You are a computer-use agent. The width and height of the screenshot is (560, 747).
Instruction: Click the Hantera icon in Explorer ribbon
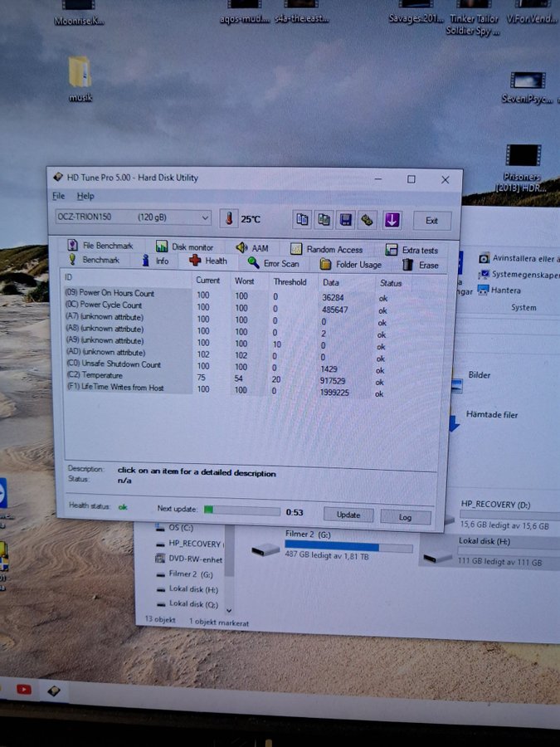pos(484,290)
